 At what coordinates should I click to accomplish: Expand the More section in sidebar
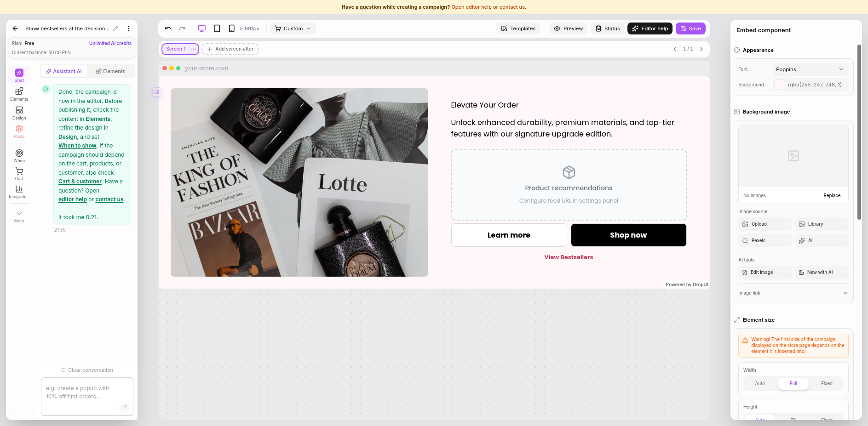[19, 216]
